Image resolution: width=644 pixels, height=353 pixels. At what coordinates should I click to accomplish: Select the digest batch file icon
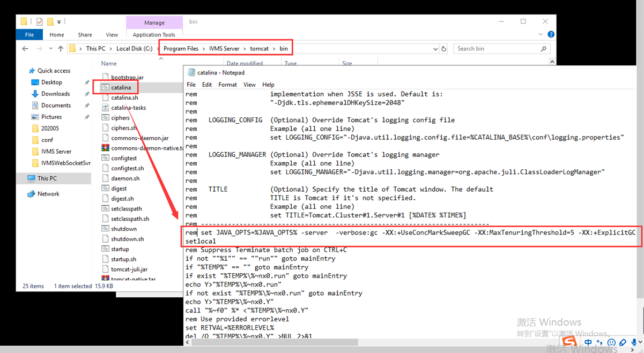click(x=106, y=189)
